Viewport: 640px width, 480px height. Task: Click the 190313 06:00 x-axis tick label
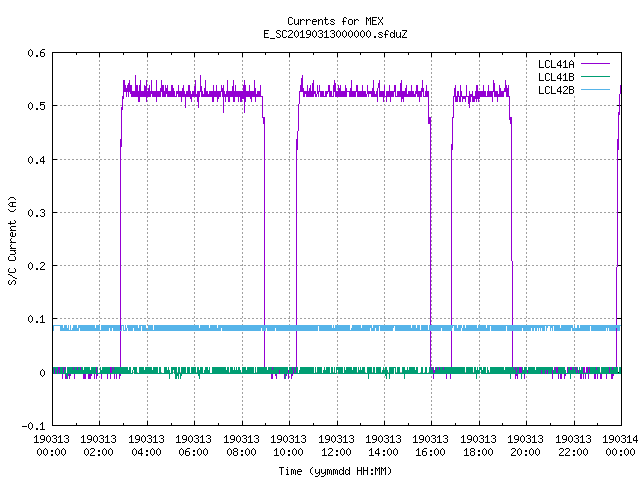pyautogui.click(x=193, y=445)
